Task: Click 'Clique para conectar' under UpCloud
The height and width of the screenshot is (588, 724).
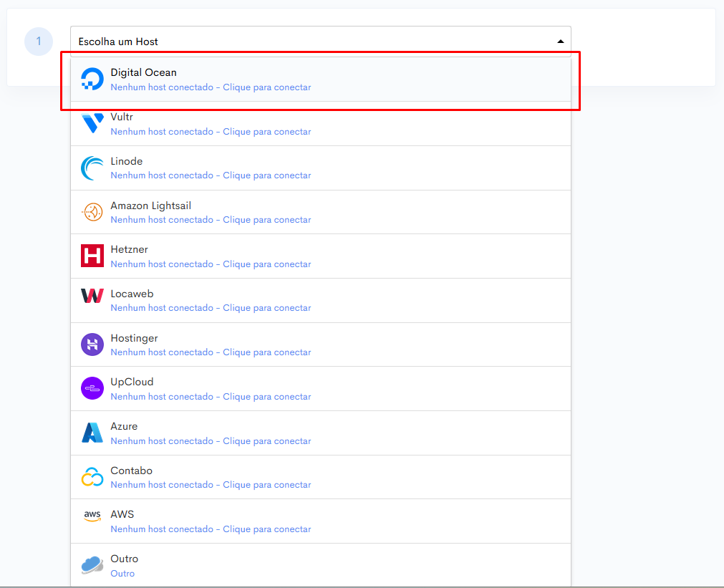Action: 267,397
